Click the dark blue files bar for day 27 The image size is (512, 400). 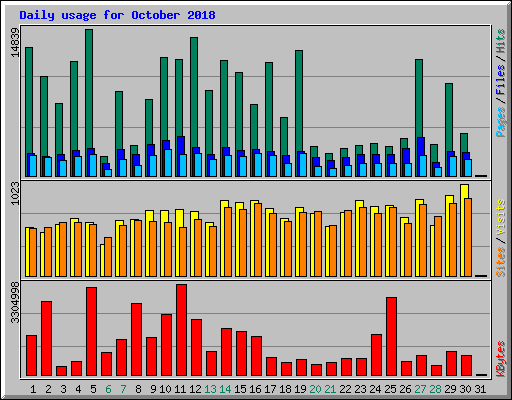421,146
